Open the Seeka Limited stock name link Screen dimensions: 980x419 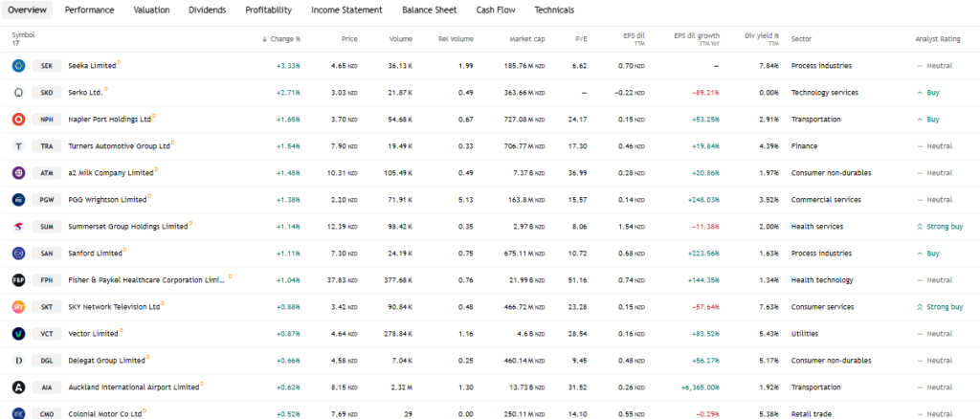click(x=92, y=66)
